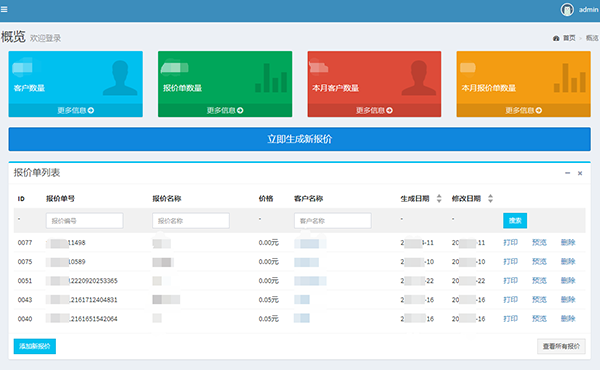Delete quotation 0043

568,300
